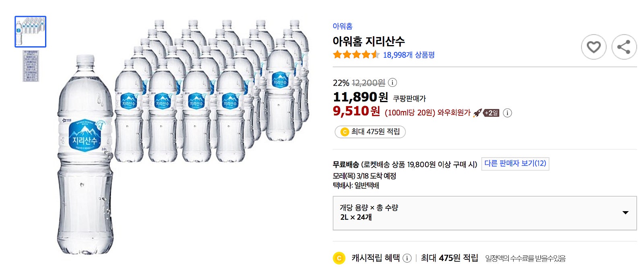Open info icon beside 12,200원 original price
Screen dimensions: 644x267
click(392, 82)
